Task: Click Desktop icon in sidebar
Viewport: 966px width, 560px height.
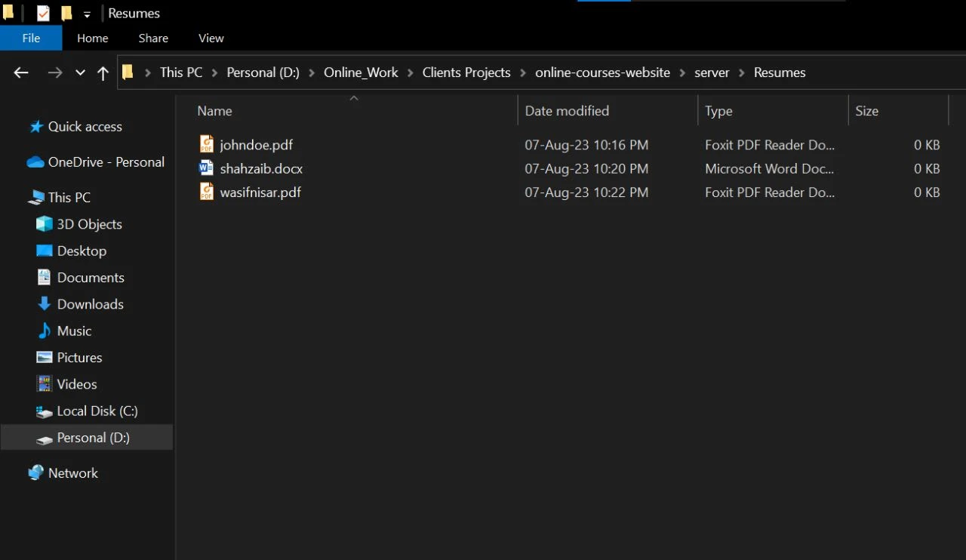Action: click(45, 251)
